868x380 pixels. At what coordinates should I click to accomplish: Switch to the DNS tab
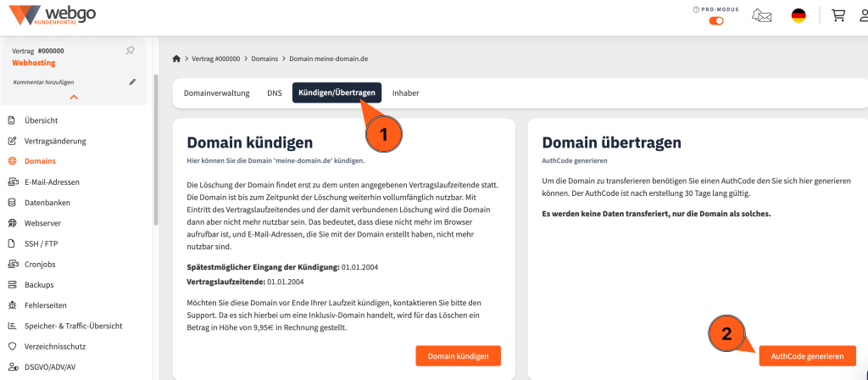pyautogui.click(x=274, y=93)
